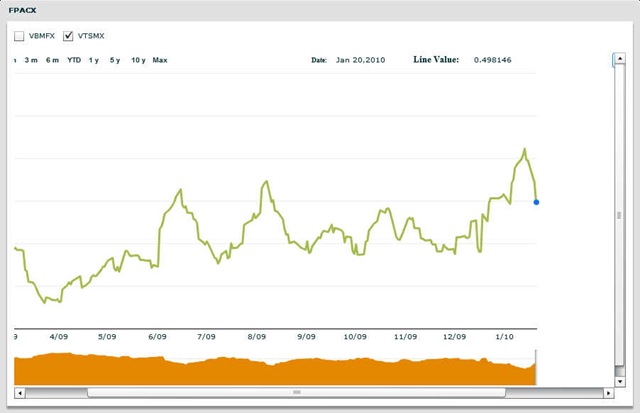Switch chart to YTD range

tap(74, 60)
